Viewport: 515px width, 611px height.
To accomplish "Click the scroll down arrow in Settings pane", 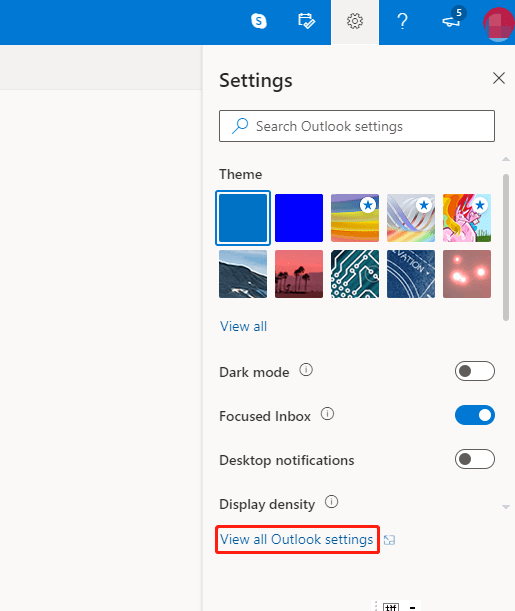I will 506,507.
